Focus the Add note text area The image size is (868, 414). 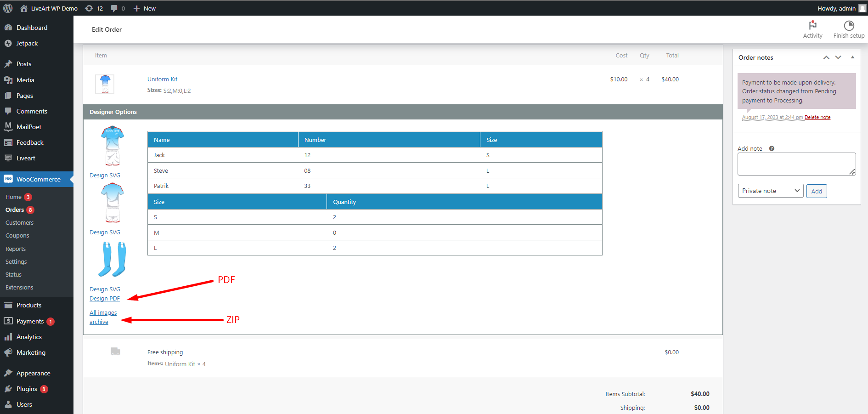tap(796, 164)
